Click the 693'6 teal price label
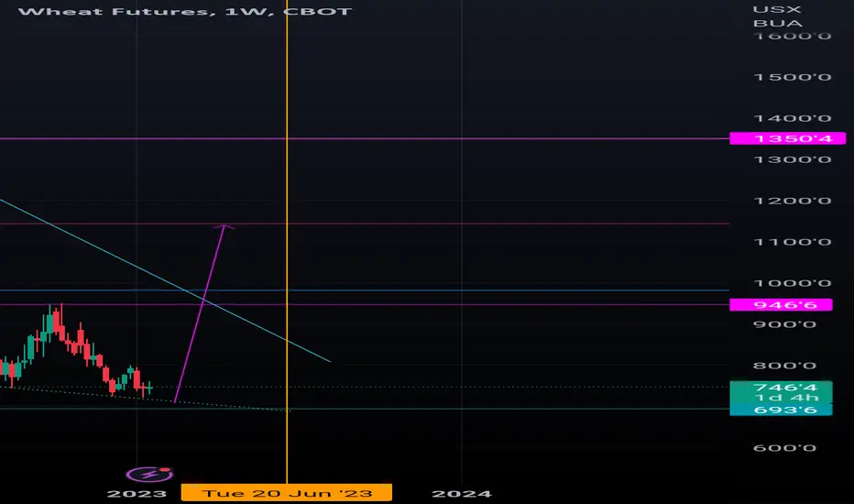 781,410
